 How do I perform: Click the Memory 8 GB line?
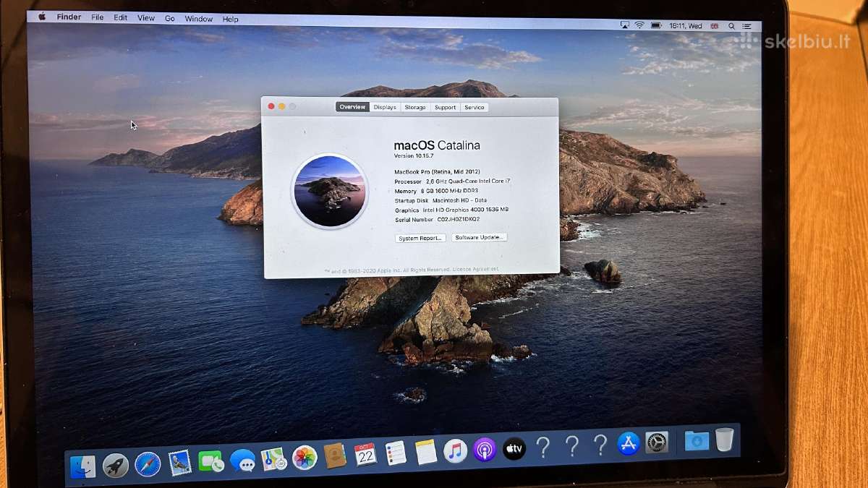tap(438, 192)
